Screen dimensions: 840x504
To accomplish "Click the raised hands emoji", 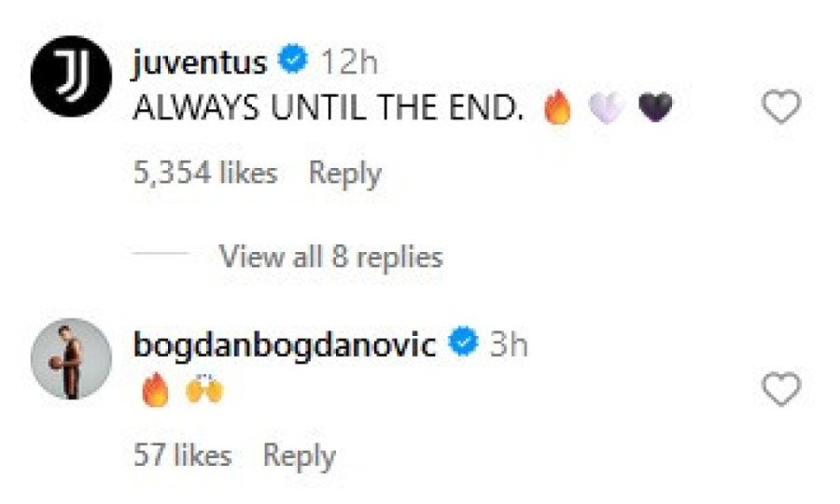I will tap(204, 391).
